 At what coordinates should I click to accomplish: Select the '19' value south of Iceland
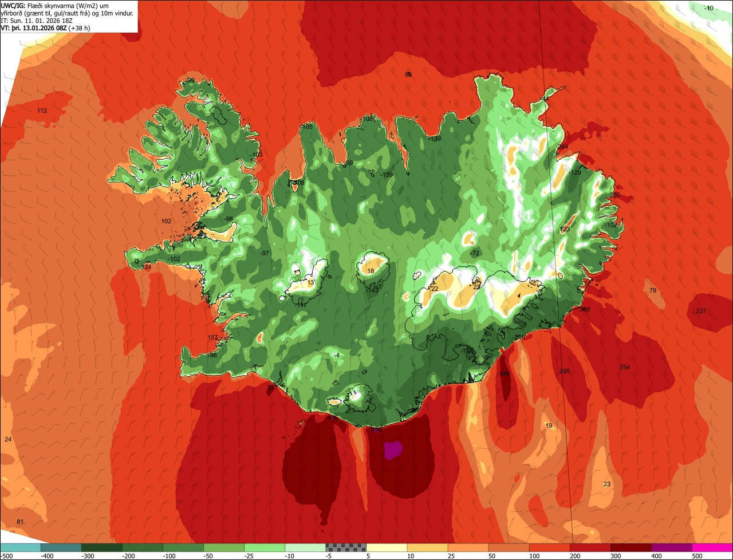click(549, 425)
